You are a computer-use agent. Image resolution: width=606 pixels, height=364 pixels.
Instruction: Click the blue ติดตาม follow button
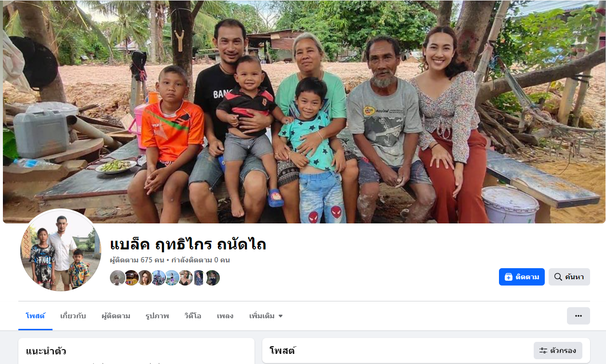(522, 277)
